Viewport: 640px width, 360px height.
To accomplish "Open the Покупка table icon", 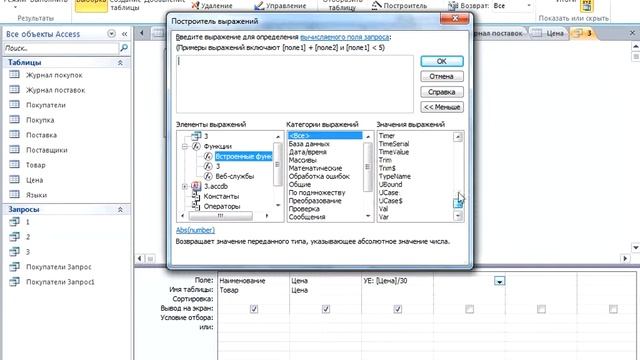I will point(14,120).
